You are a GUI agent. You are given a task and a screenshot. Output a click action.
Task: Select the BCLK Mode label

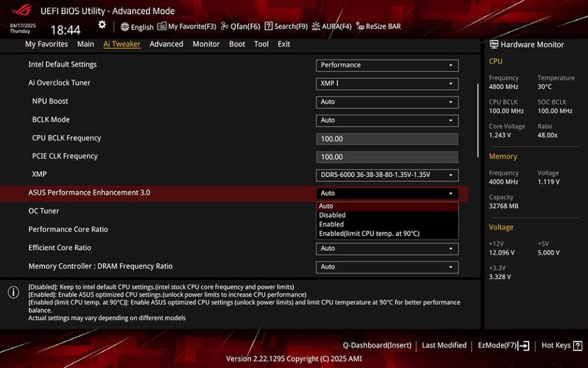51,120
